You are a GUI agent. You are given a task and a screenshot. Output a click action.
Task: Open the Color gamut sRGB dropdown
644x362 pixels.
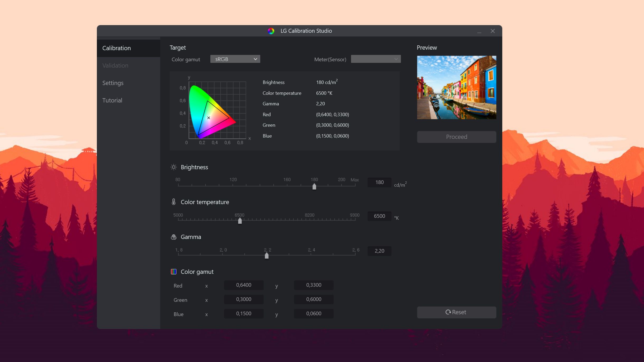pos(235,59)
